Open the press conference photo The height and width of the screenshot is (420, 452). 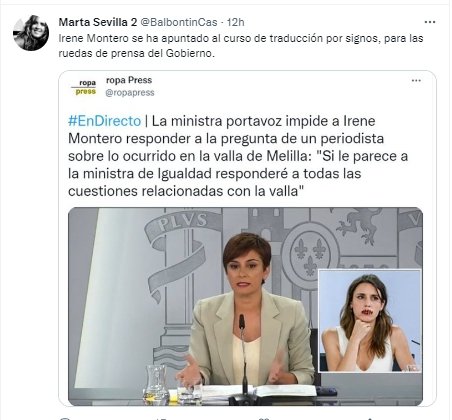(x=245, y=306)
